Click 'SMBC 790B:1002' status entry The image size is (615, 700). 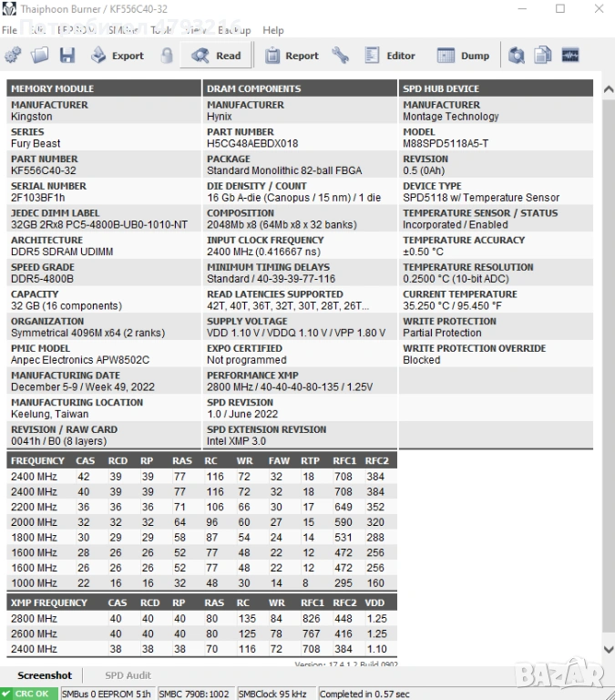tap(194, 695)
